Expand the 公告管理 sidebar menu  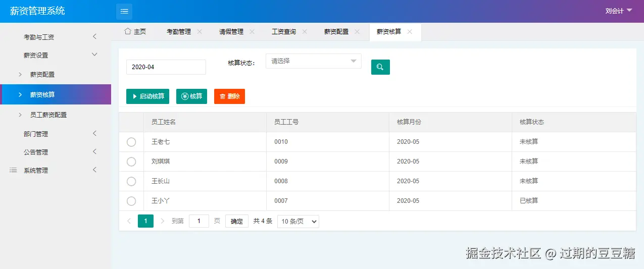click(56, 152)
